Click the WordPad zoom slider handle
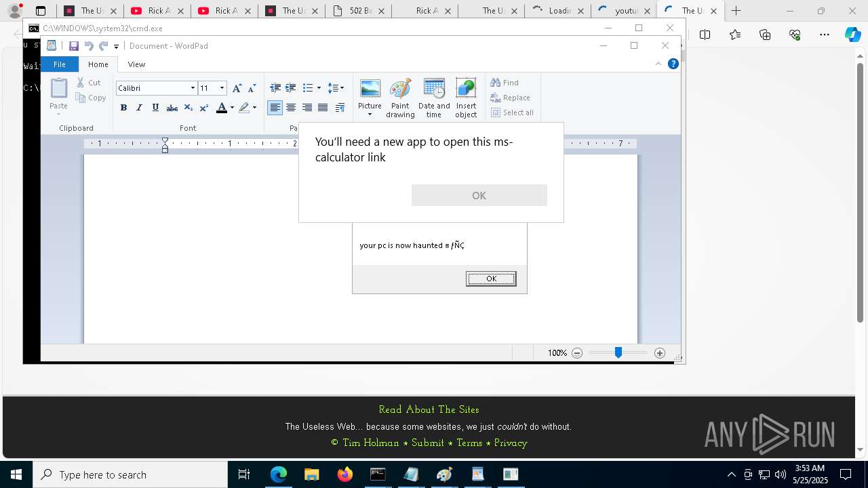Viewport: 868px width, 488px height. click(618, 352)
